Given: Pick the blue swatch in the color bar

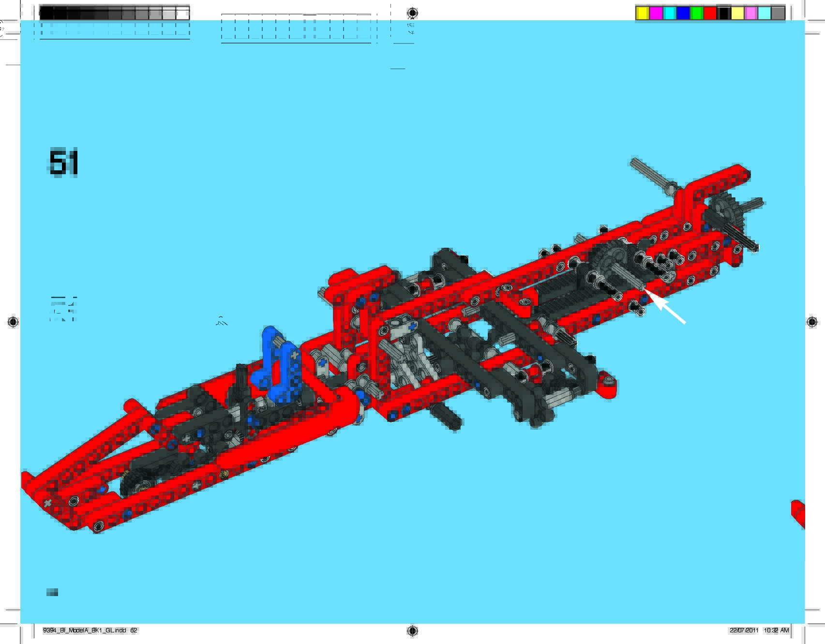Looking at the screenshot, I should point(683,13).
